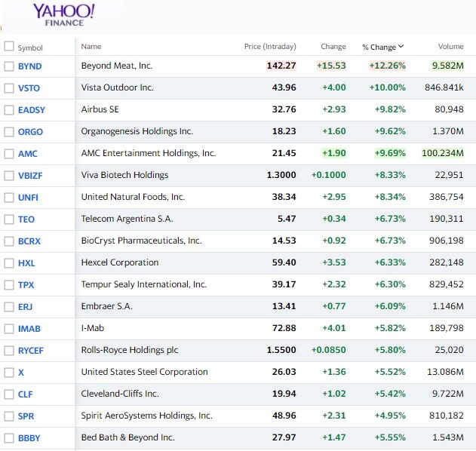Sort by the Name column header
The width and height of the screenshot is (476, 451).
pyautogui.click(x=91, y=47)
